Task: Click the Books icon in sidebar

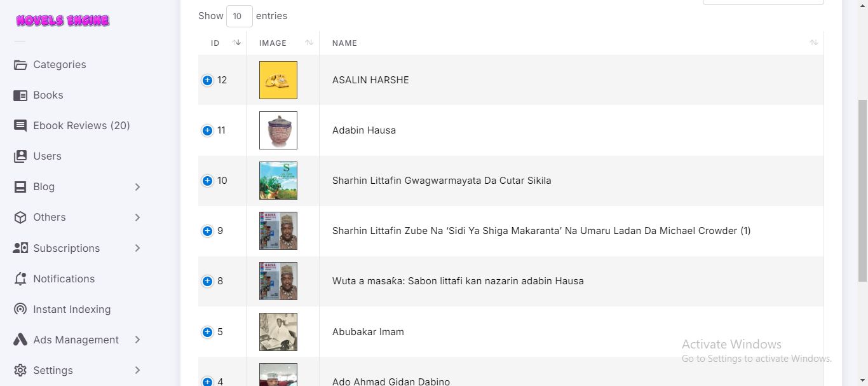Action: click(x=20, y=95)
